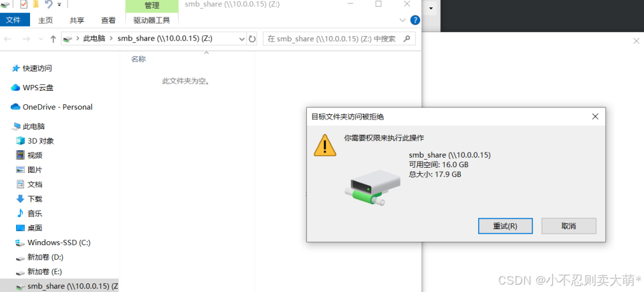Open the recent locations dropdown arrow
This screenshot has width=644, height=292.
click(x=40, y=39)
